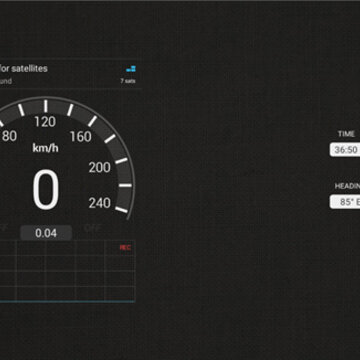The width and height of the screenshot is (360, 360).
Task: Tap the 36:50 time value field
Action: click(x=345, y=150)
